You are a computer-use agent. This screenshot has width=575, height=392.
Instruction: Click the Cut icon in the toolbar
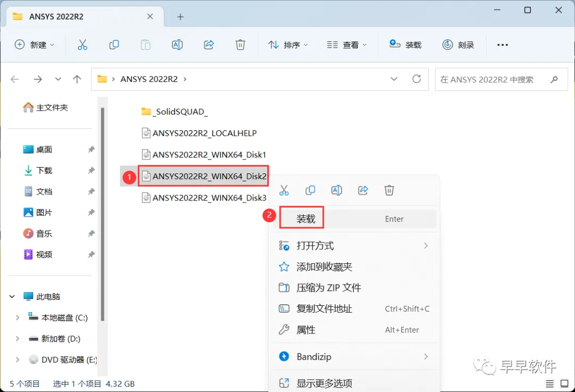tap(83, 45)
